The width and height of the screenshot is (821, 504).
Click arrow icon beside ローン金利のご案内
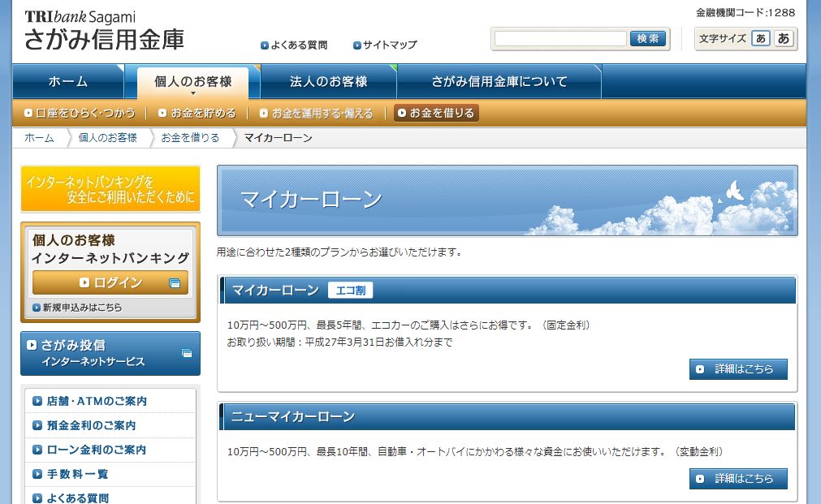(x=37, y=450)
